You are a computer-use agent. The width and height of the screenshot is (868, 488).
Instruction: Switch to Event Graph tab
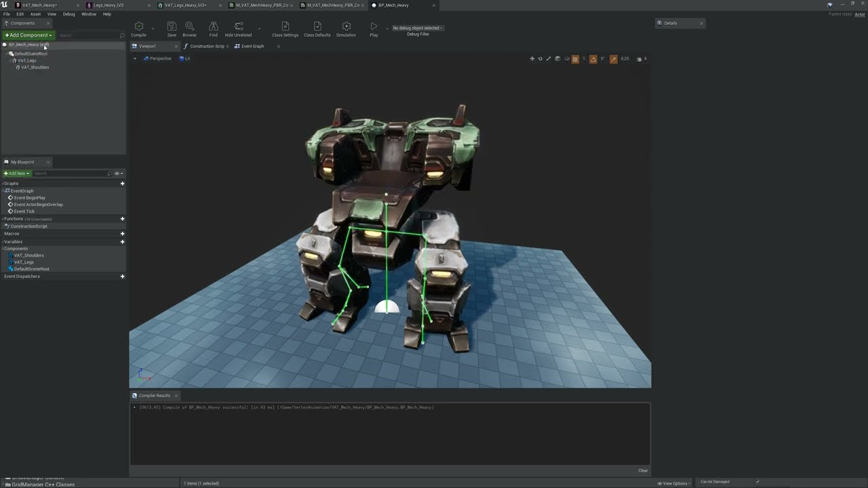(x=252, y=46)
